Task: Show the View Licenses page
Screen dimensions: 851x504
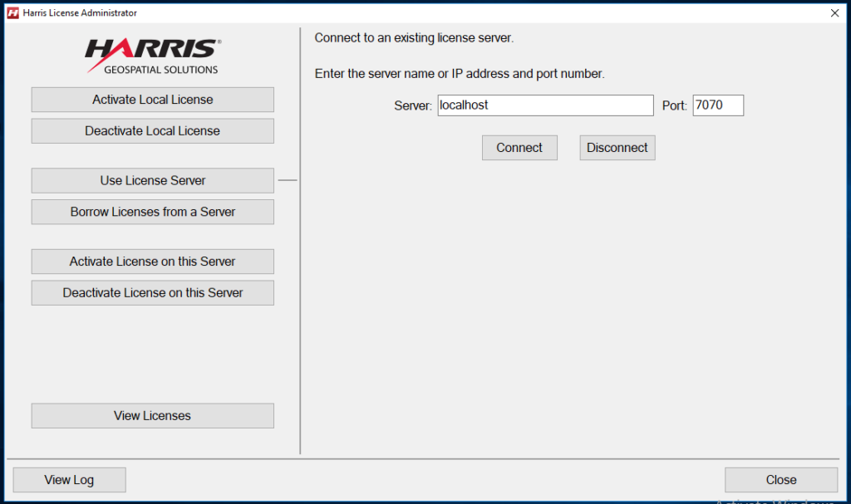Action: 152,416
